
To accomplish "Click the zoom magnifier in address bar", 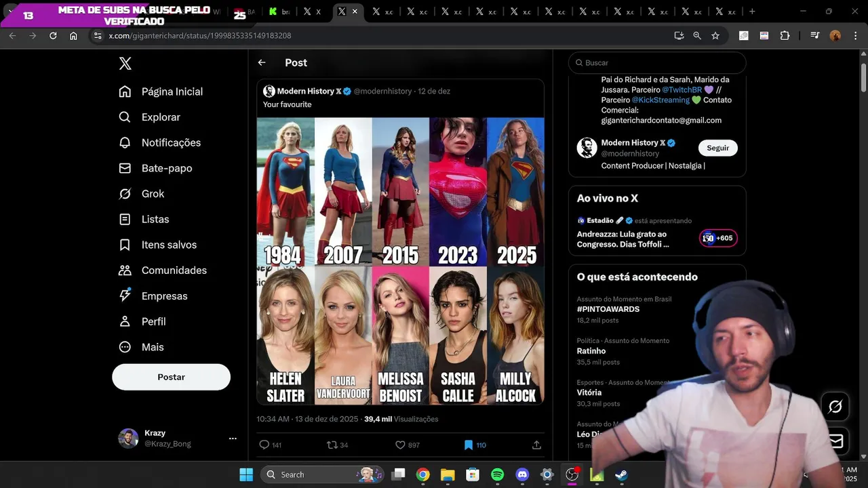I will tap(697, 35).
